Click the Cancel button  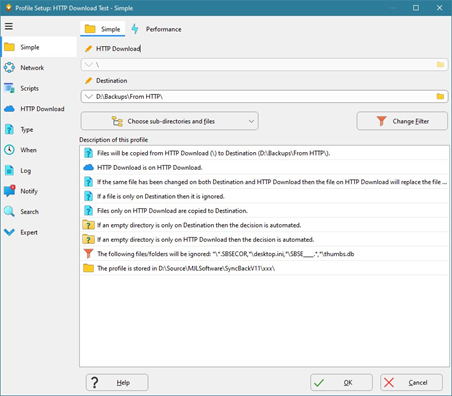pos(411,382)
